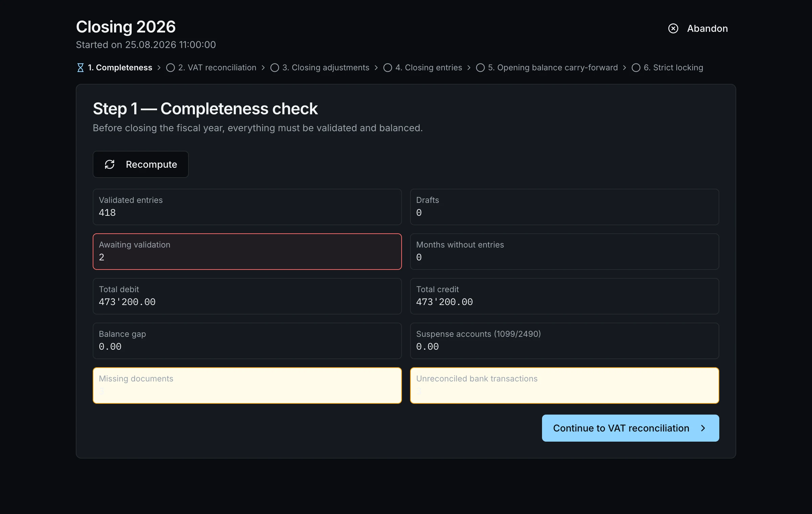The width and height of the screenshot is (812, 514).
Task: Click the Closing 2026 title
Action: pyautogui.click(x=126, y=27)
